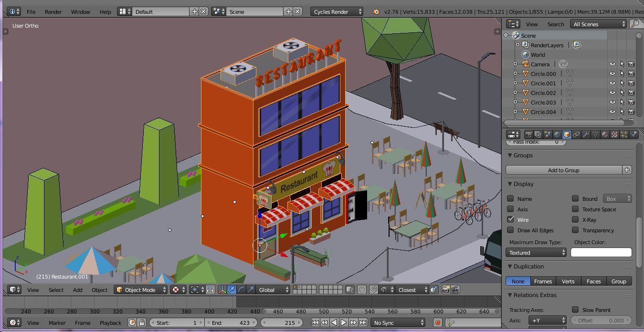
Task: Select the rotate manipulator icon
Action: (x=241, y=290)
